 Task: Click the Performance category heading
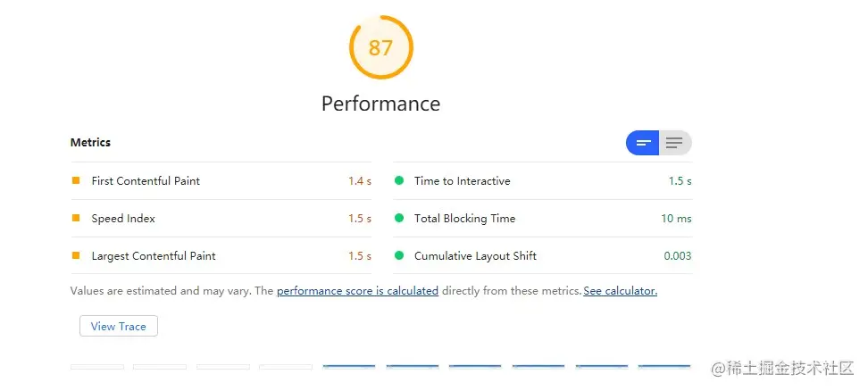point(380,104)
